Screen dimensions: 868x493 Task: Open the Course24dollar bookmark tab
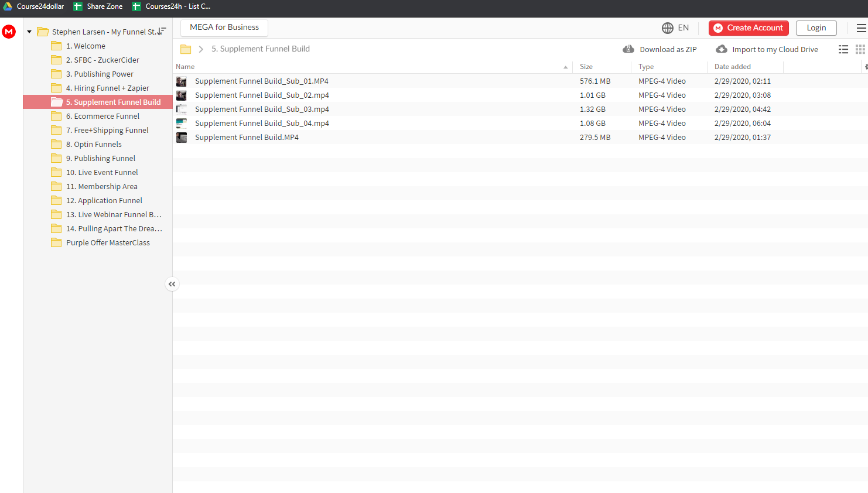pos(33,6)
